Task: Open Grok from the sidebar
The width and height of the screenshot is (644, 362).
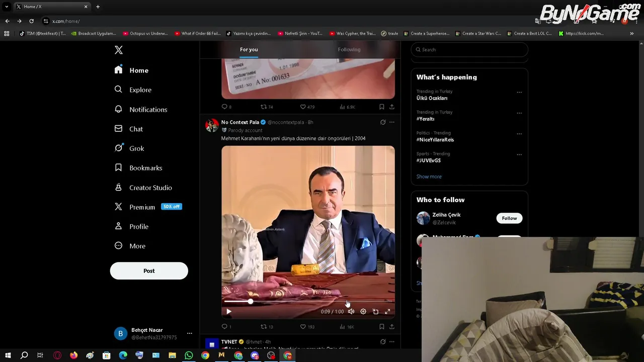Action: tap(129, 148)
